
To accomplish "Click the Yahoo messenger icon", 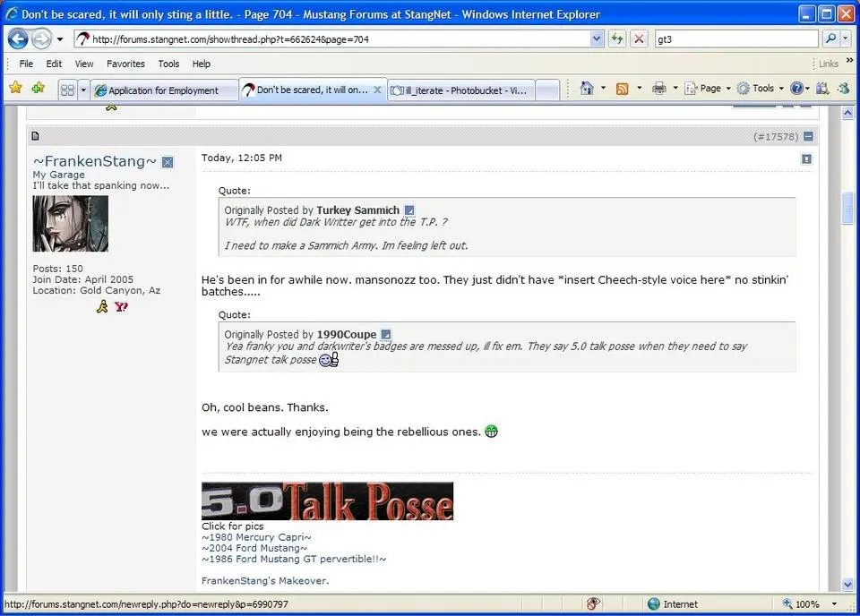I will pyautogui.click(x=121, y=307).
